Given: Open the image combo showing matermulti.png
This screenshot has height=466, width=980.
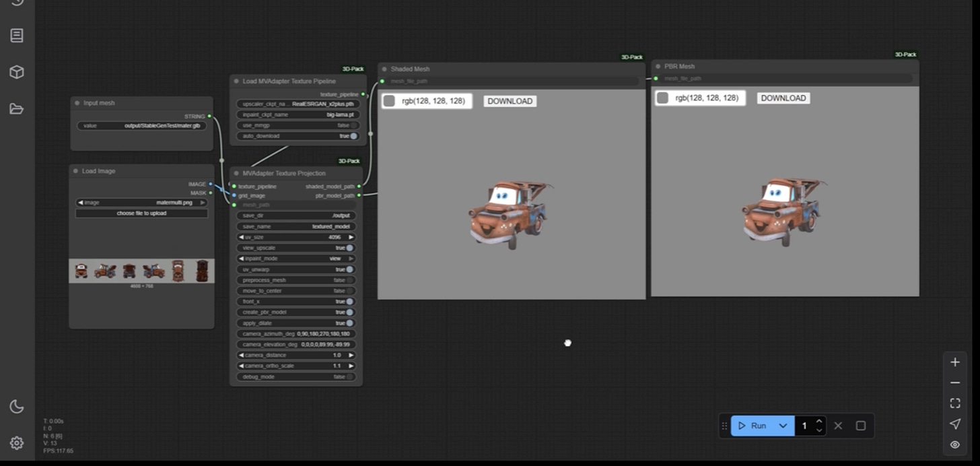Looking at the screenshot, I should pos(142,203).
